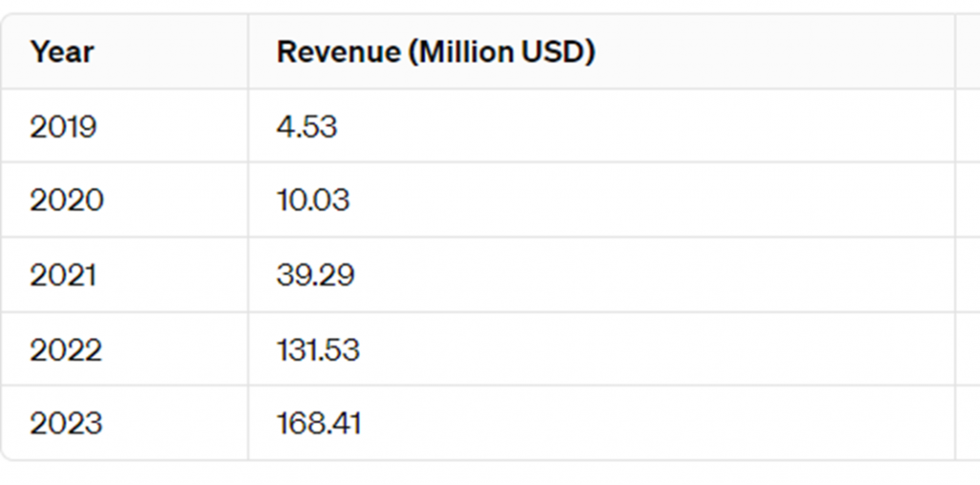Click the Revenue (Million USD) header
The height and width of the screenshot is (485, 980).
point(435,52)
